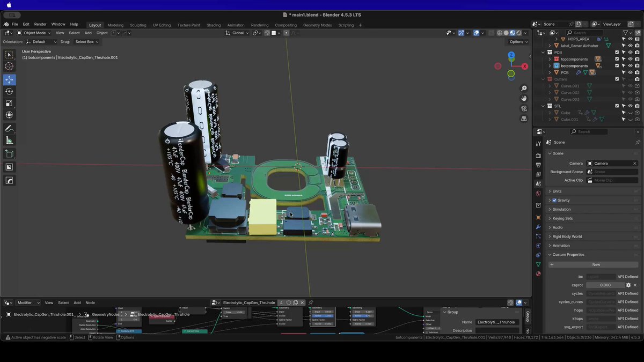This screenshot has width=644, height=362.
Task: Toggle camera view icon in viewport
Action: 524,108
